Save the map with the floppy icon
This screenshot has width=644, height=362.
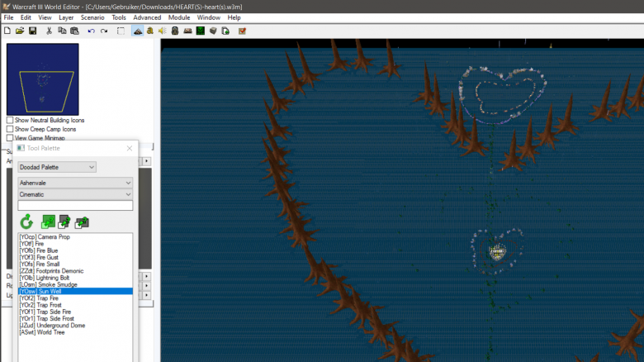(32, 31)
